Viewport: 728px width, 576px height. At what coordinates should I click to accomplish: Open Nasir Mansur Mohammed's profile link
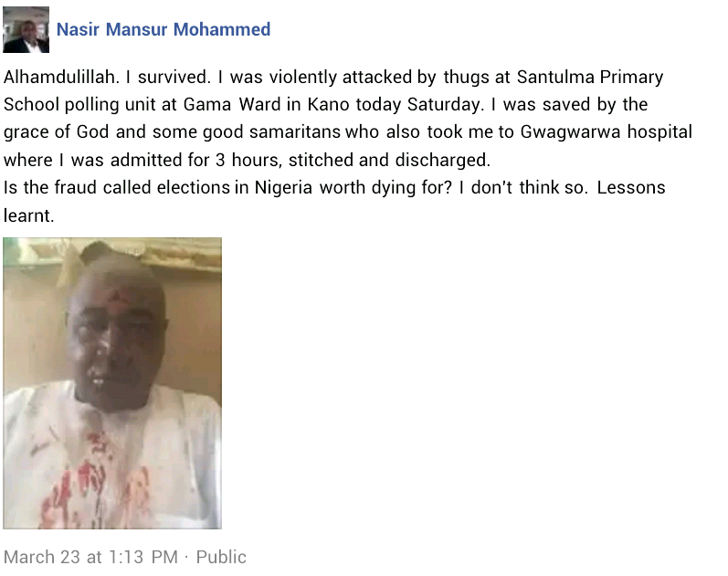[x=164, y=30]
